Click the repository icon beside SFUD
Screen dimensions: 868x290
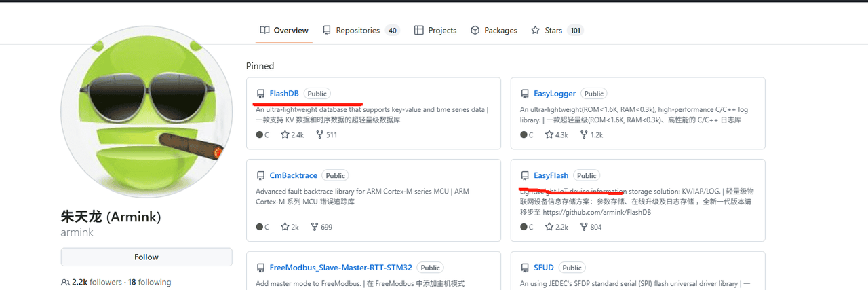click(x=525, y=268)
